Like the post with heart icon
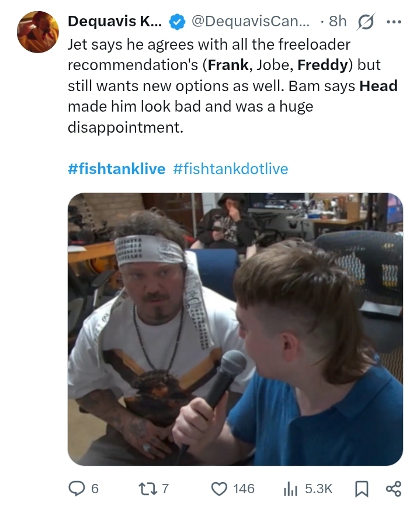 coord(220,488)
